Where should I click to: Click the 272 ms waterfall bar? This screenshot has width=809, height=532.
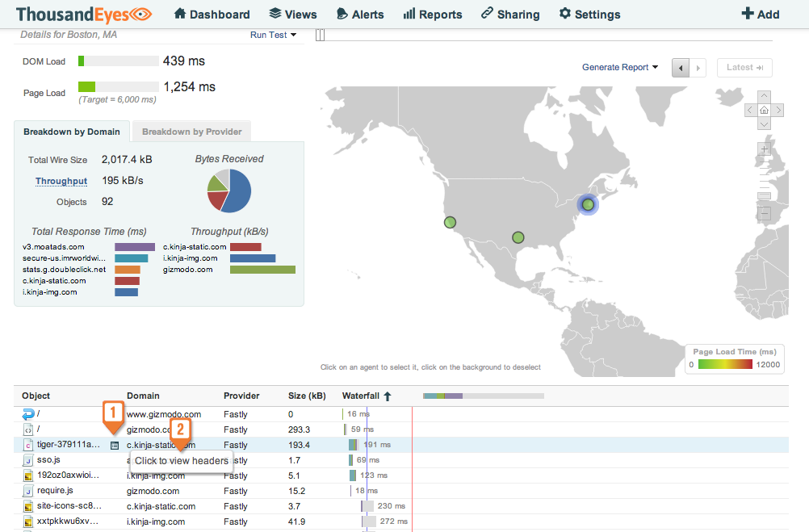click(369, 522)
